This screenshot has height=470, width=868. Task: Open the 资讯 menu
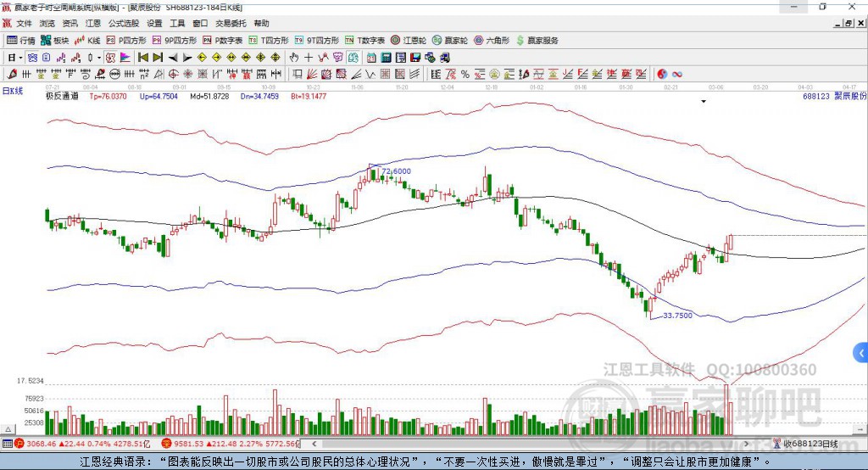click(x=70, y=23)
